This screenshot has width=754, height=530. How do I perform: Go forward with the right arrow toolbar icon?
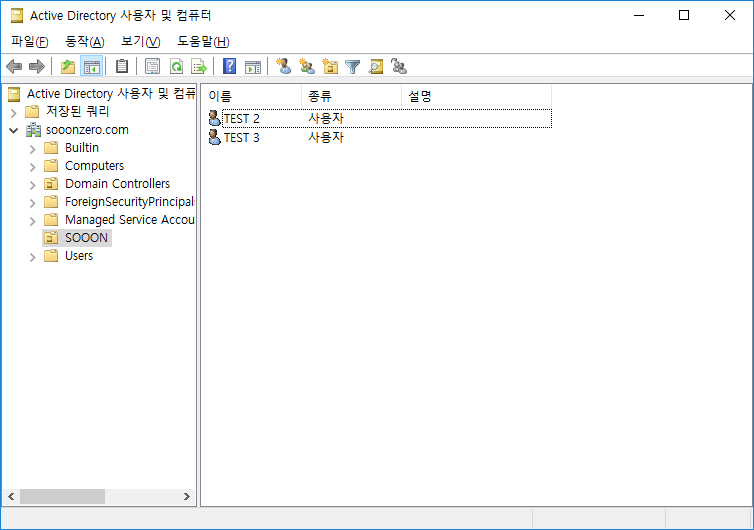[37, 66]
